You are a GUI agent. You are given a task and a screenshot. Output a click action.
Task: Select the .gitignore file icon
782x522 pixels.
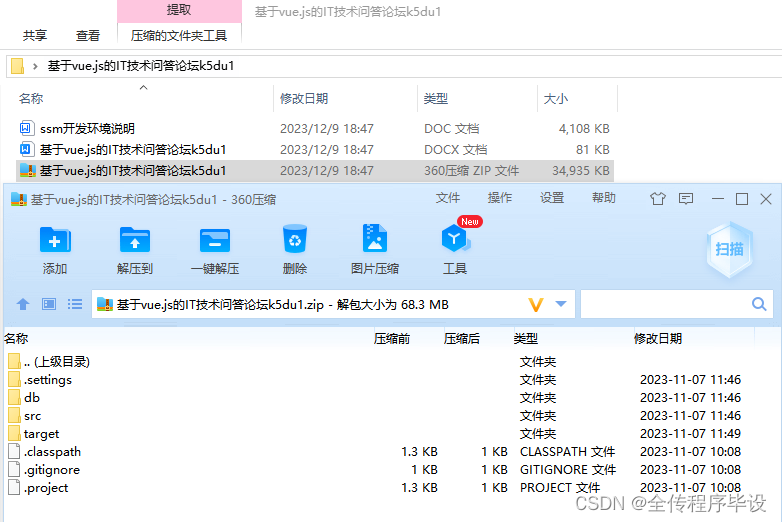click(14, 469)
